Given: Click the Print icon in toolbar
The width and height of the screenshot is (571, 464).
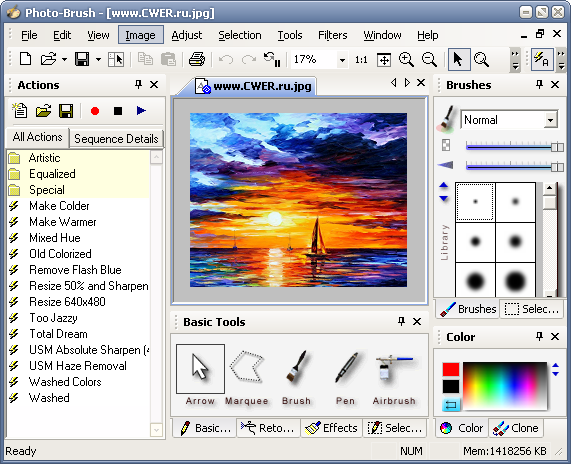Looking at the screenshot, I should pyautogui.click(x=197, y=59).
